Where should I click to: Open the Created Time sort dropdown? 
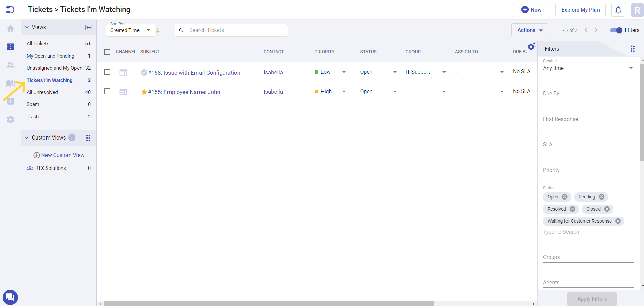coord(148,30)
